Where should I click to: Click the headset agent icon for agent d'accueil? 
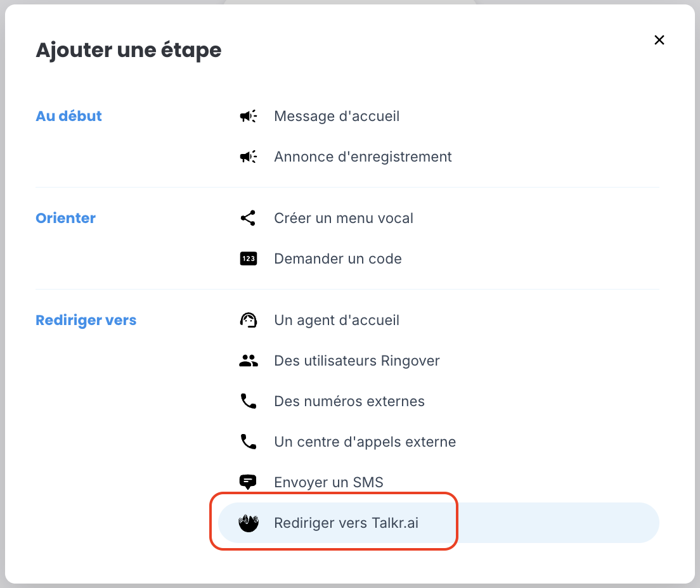click(248, 320)
